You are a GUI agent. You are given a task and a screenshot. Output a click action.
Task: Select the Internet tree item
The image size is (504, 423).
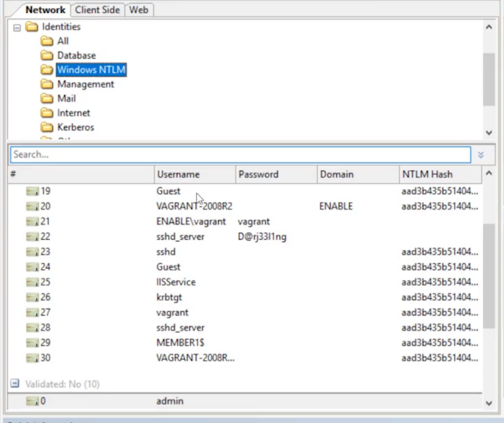[73, 113]
